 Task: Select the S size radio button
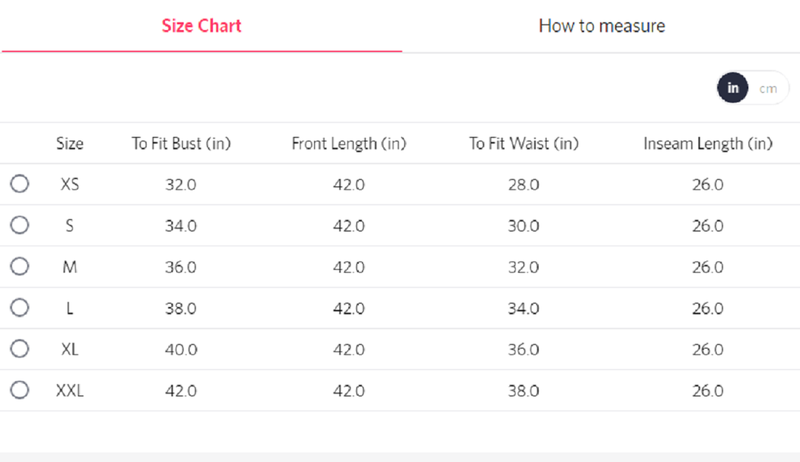point(19,225)
